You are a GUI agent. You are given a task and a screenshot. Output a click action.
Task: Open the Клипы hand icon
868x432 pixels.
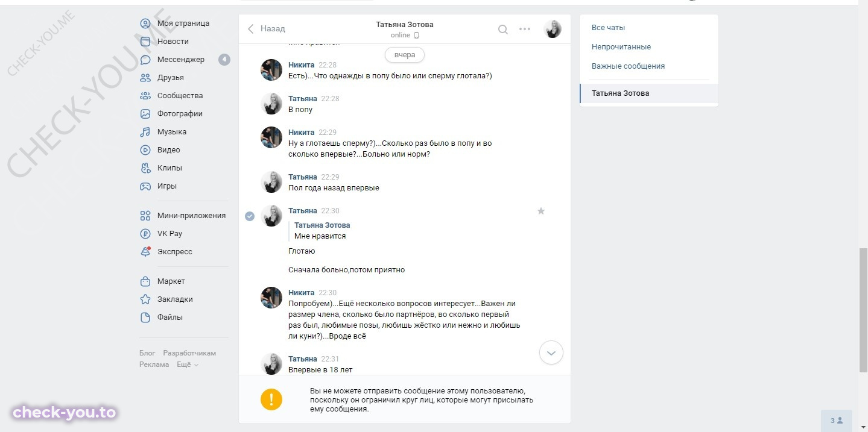coord(145,168)
